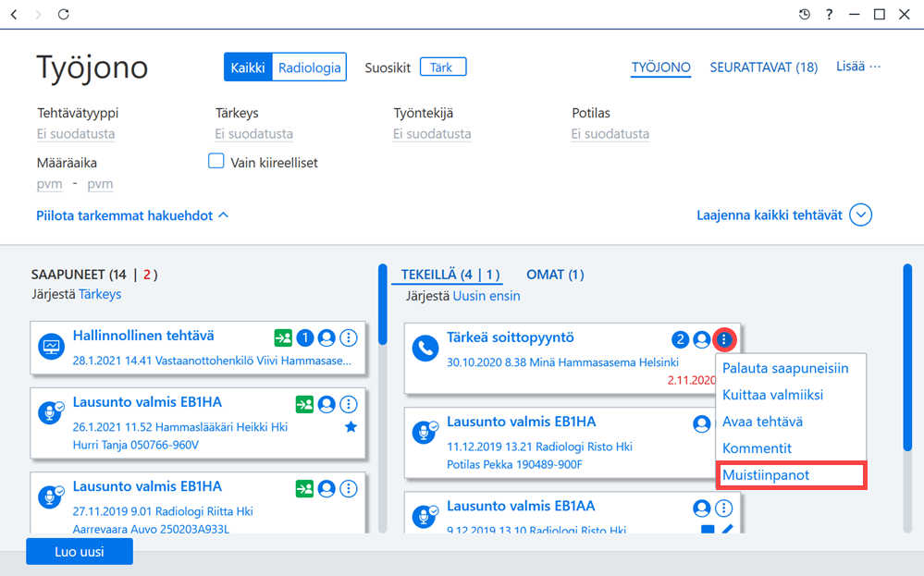Expand all tasks with Laajenna kaikki tehtävät

point(784,215)
